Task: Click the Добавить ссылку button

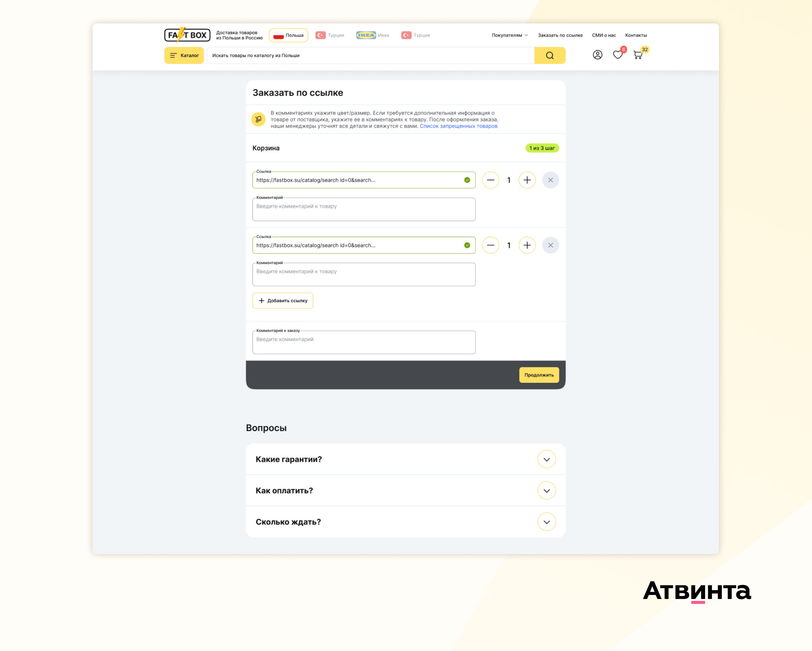Action: click(x=283, y=301)
